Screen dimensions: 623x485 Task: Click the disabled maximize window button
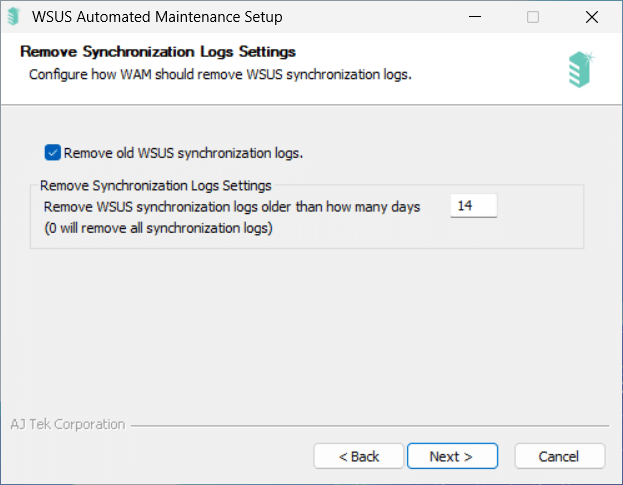(533, 17)
